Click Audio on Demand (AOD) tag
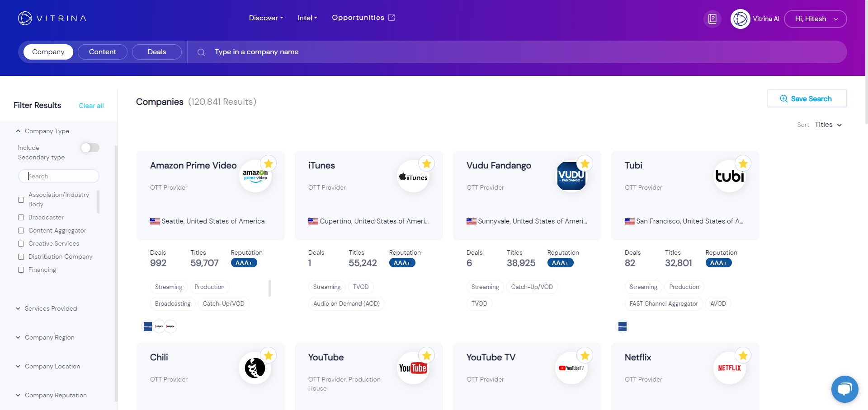868x410 pixels. 346,303
